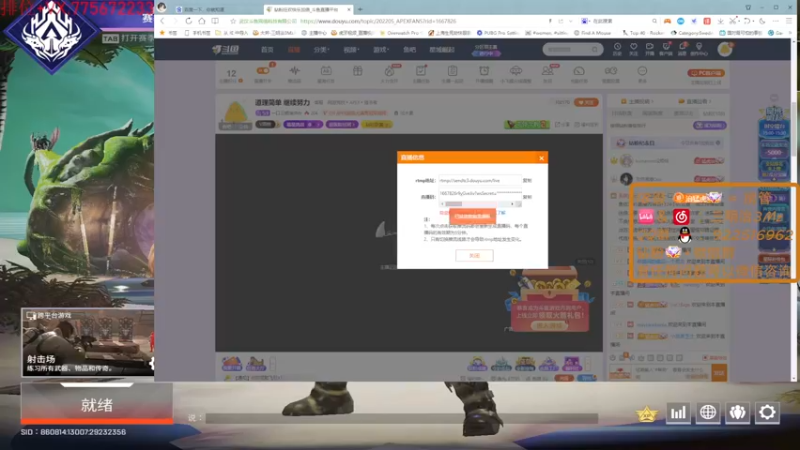Reload the page with the refresh icon
800x450 pixels.
click(x=189, y=21)
